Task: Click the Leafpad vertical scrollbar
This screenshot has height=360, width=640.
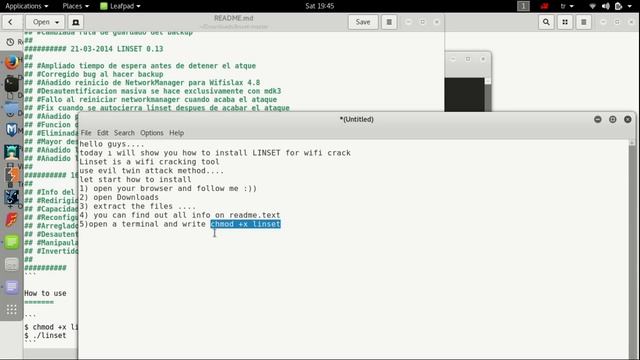Action: coord(632,249)
